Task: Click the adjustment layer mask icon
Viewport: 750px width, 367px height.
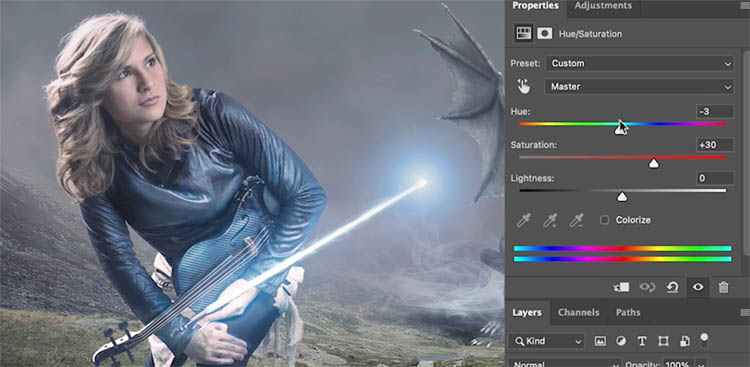Action: pos(544,33)
